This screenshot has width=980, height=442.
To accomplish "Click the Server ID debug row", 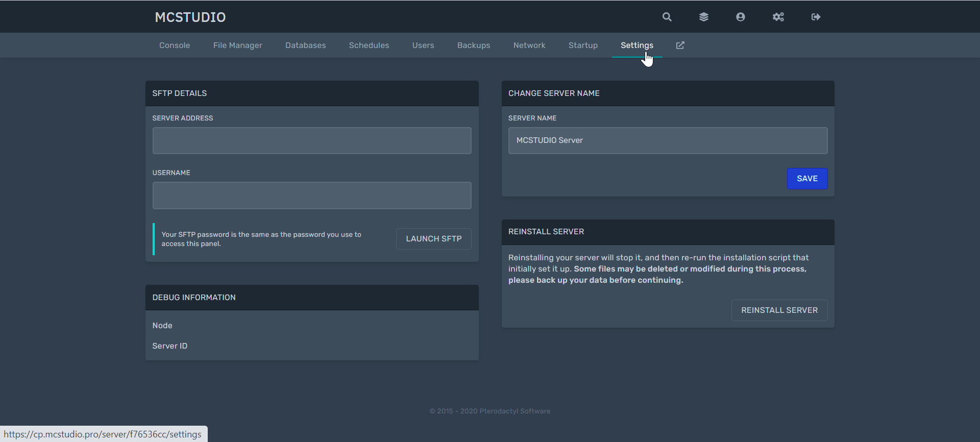I will tap(312, 346).
